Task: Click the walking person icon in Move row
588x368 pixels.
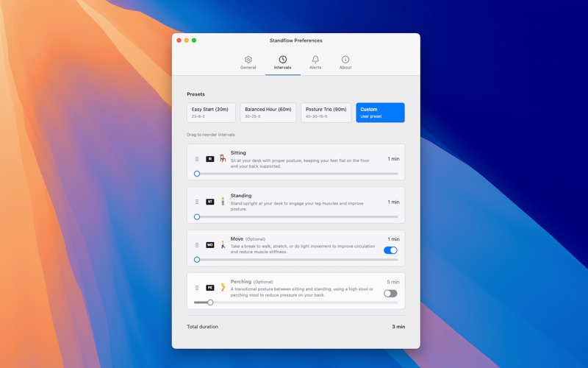Action: (x=223, y=244)
